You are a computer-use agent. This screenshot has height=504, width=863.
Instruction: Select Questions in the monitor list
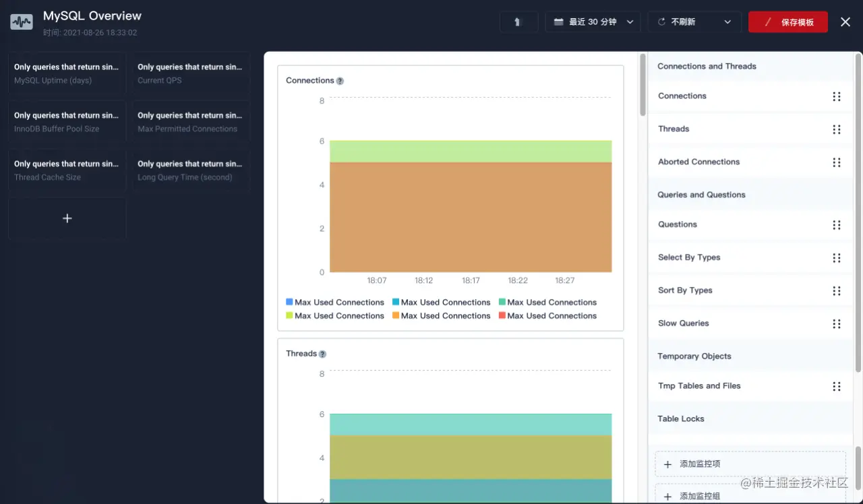click(x=750, y=224)
